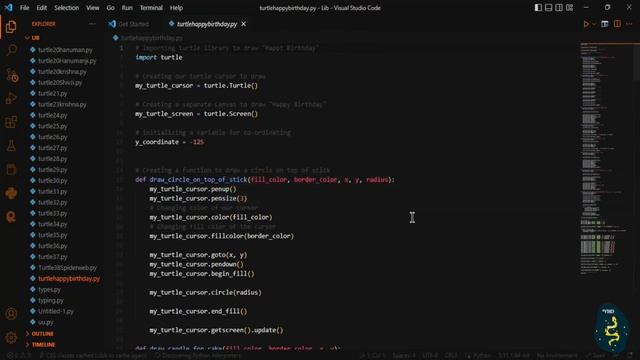Open Untitled-1.py file
The width and height of the screenshot is (640, 360).
(x=56, y=311)
